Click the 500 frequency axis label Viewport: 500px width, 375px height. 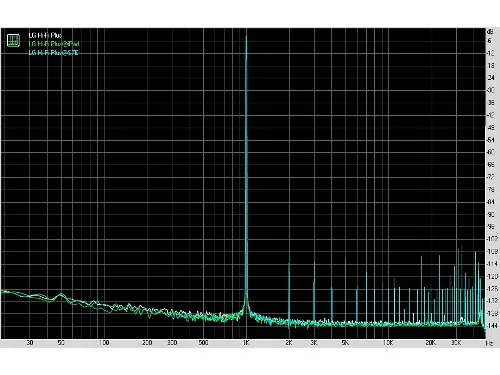coord(203,343)
